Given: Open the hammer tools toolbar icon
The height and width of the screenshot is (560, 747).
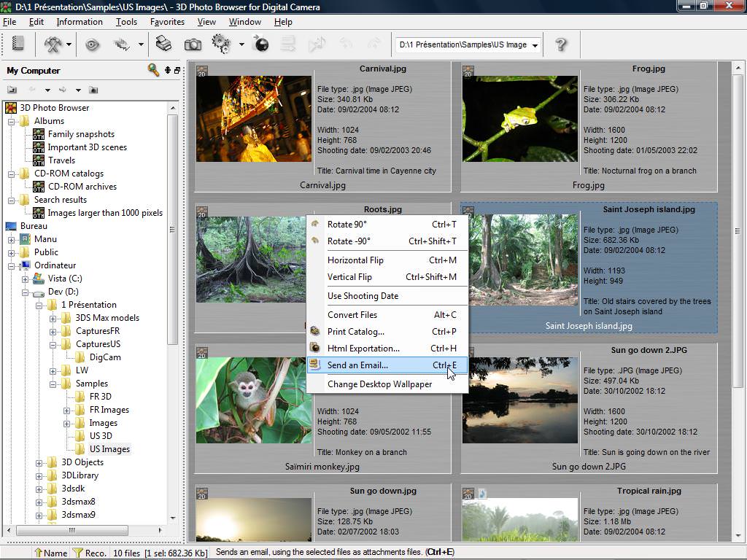Looking at the screenshot, I should click(x=53, y=44).
